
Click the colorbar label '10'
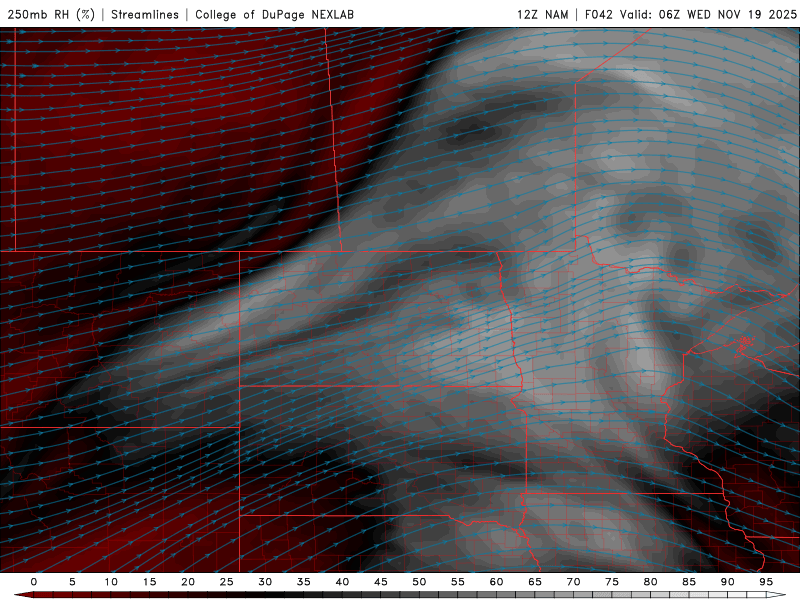[x=111, y=582]
